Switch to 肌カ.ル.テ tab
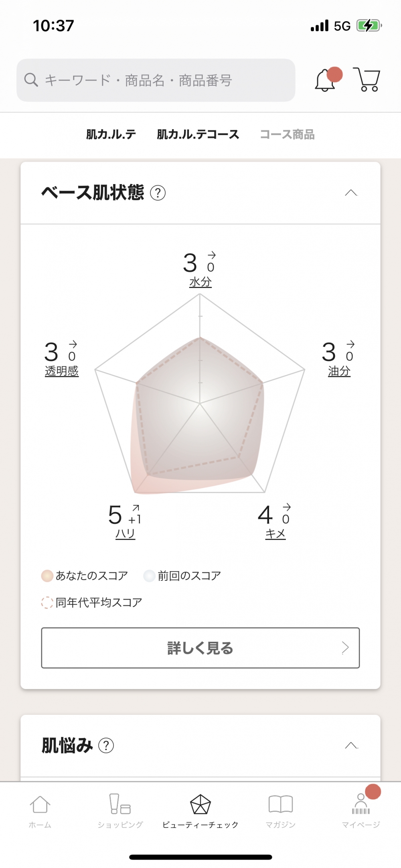Screen dimensions: 401x868 coord(111,134)
